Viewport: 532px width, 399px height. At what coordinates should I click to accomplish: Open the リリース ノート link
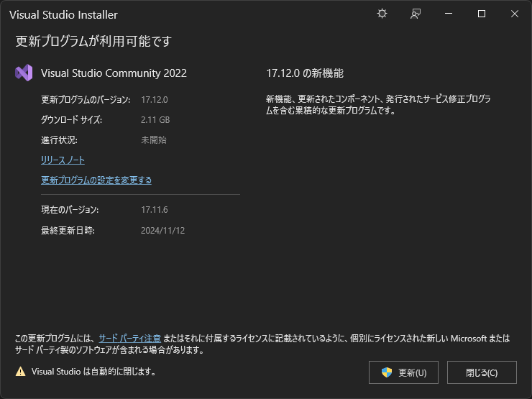(63, 160)
